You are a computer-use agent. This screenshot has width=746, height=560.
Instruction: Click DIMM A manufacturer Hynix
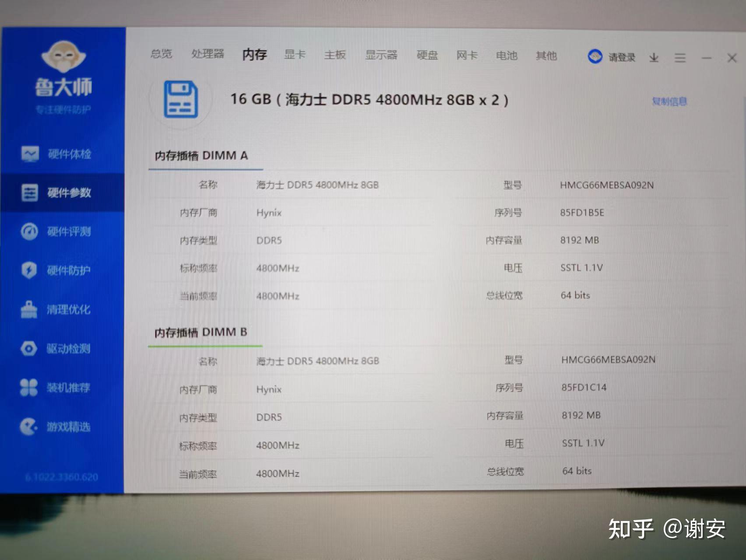pyautogui.click(x=269, y=213)
